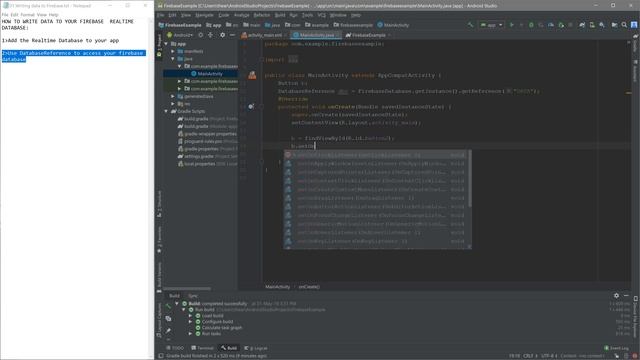Click MainActivity breadcrumb in navigation bar
This screenshot has width=640, height=360.
click(393, 25)
